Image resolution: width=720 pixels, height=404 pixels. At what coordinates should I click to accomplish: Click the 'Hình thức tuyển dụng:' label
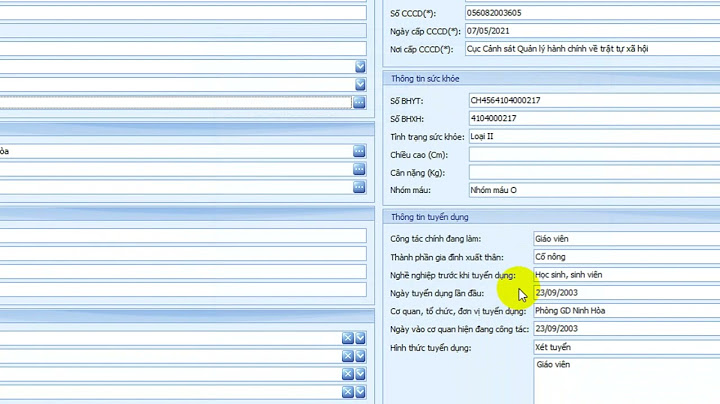pyautogui.click(x=431, y=348)
